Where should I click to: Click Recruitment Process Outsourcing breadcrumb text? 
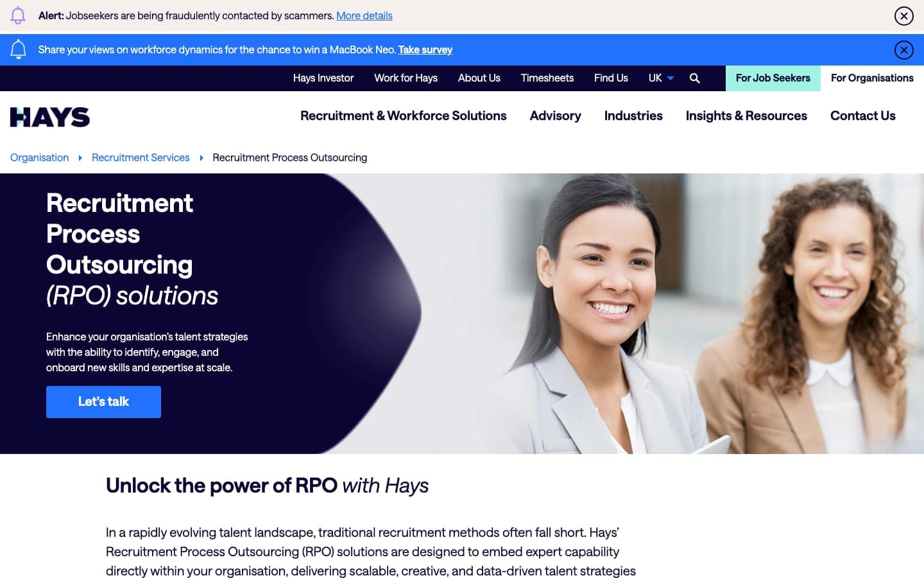(x=289, y=157)
